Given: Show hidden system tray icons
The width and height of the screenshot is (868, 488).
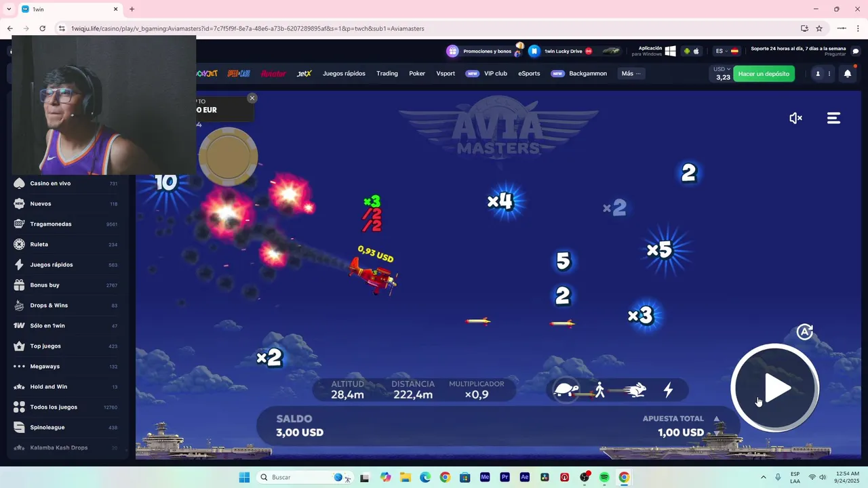Looking at the screenshot, I should coord(764,477).
